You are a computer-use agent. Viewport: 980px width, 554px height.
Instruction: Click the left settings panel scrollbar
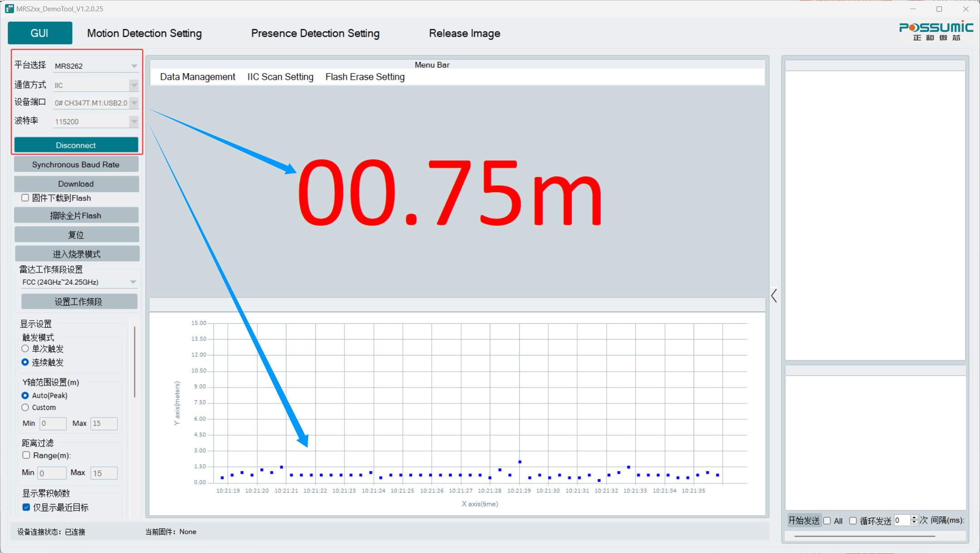pyautogui.click(x=135, y=363)
